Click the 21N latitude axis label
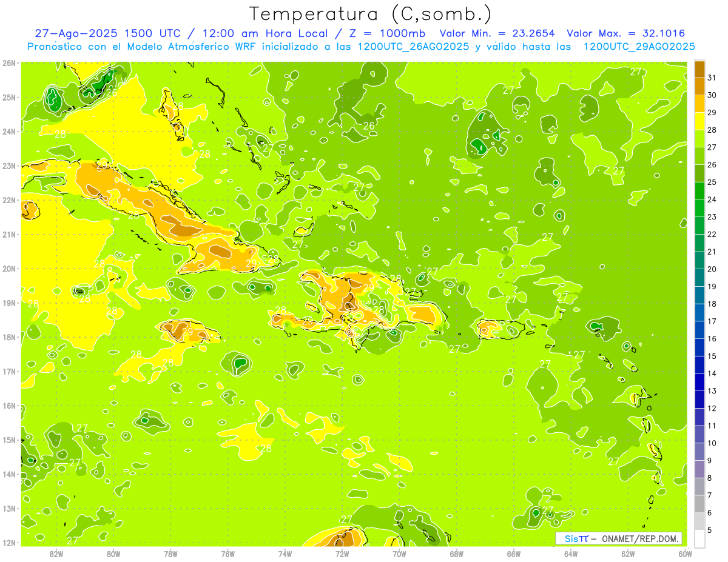The height and width of the screenshot is (562, 728). pos(9,234)
